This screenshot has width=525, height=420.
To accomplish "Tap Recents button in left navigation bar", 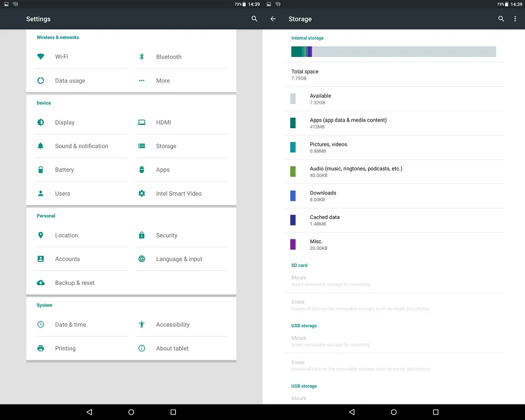I will coord(173,412).
